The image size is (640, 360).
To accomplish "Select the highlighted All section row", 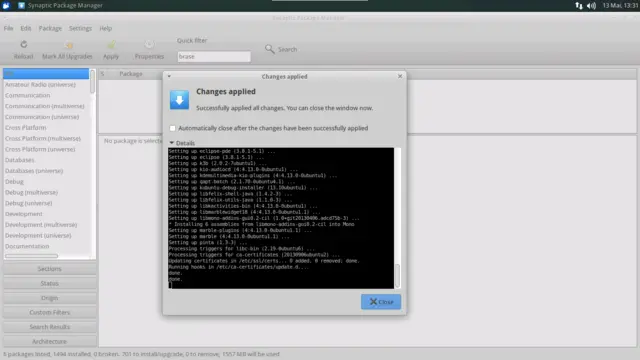I will (x=46, y=73).
